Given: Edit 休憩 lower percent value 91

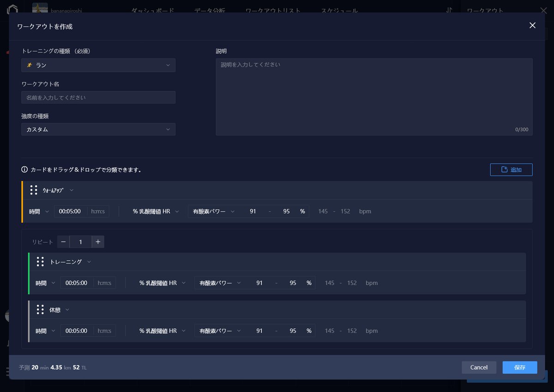Looking at the screenshot, I should pos(259,331).
